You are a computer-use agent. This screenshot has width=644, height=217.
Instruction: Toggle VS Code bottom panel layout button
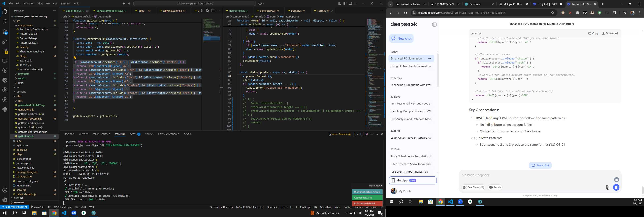click(350, 3)
